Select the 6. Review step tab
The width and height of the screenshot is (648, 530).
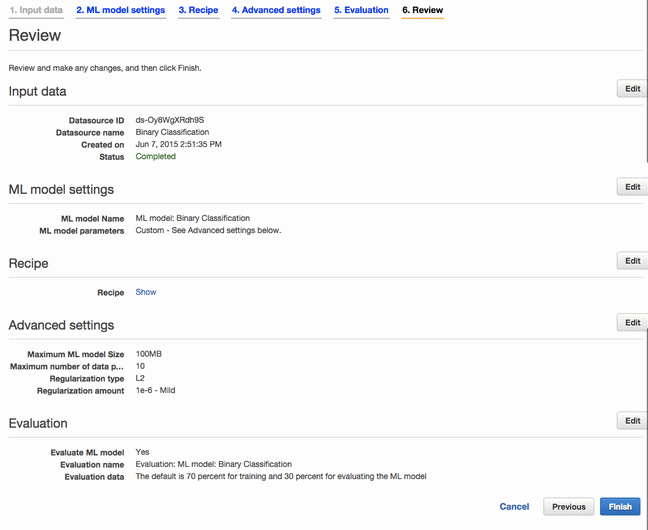pyautogui.click(x=422, y=10)
